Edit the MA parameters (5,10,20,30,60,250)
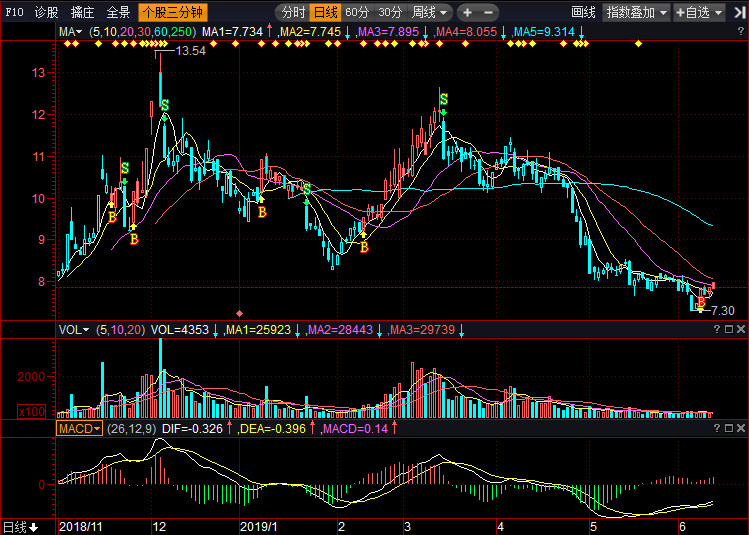This screenshot has height=535, width=749. click(142, 32)
